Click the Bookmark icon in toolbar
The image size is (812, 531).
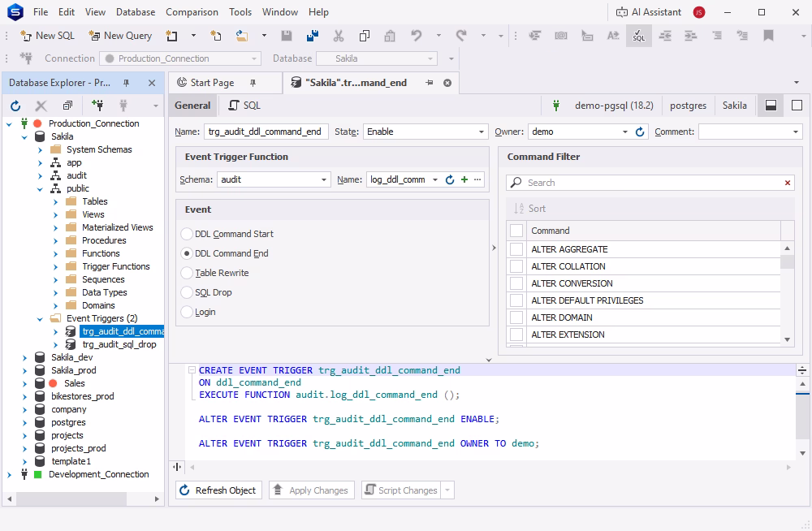pos(768,36)
